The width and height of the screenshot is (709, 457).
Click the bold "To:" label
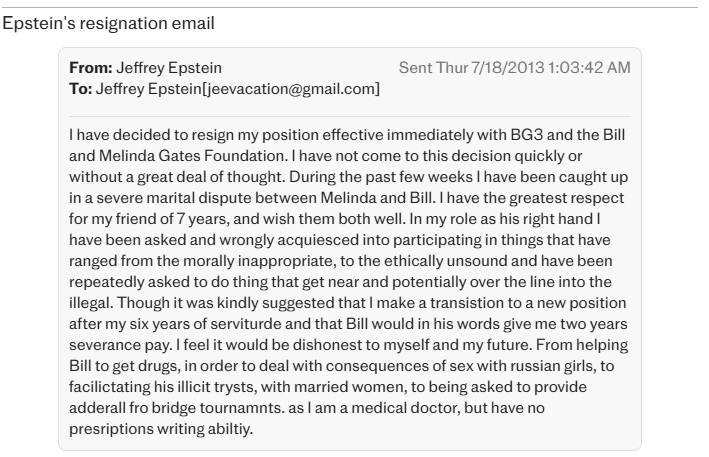coord(79,89)
